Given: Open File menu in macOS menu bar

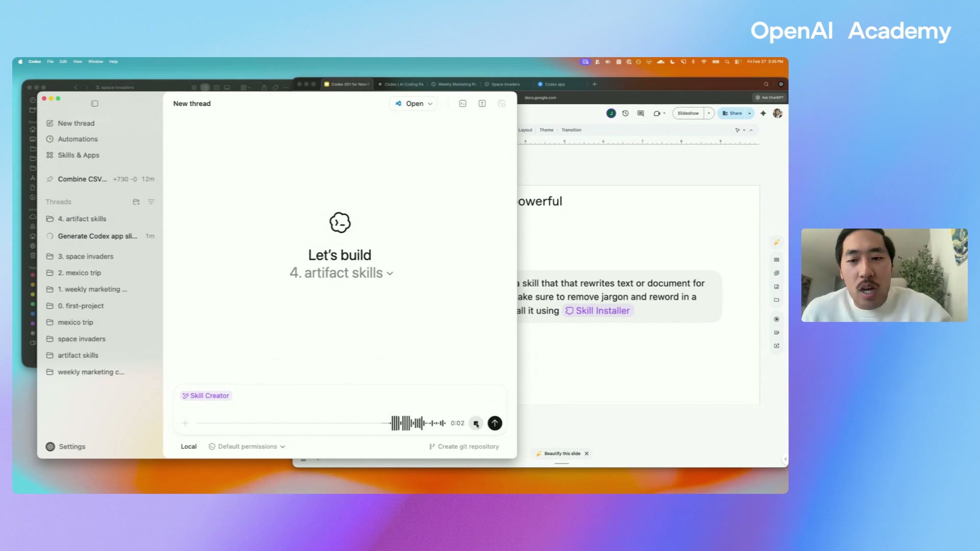Looking at the screenshot, I should [50, 61].
